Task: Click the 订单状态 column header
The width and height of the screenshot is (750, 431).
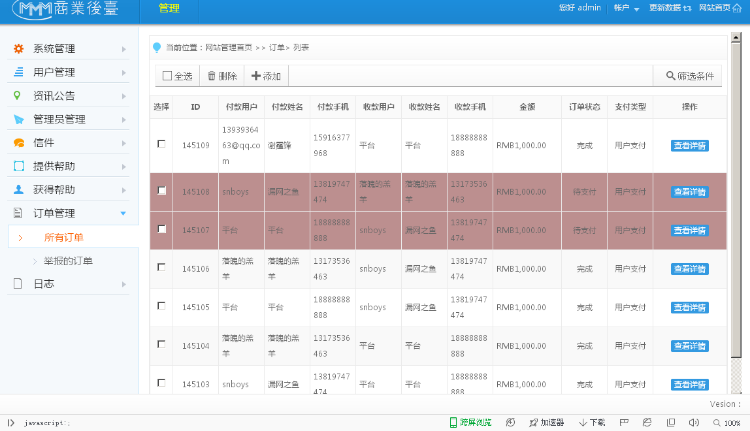Action: 585,107
